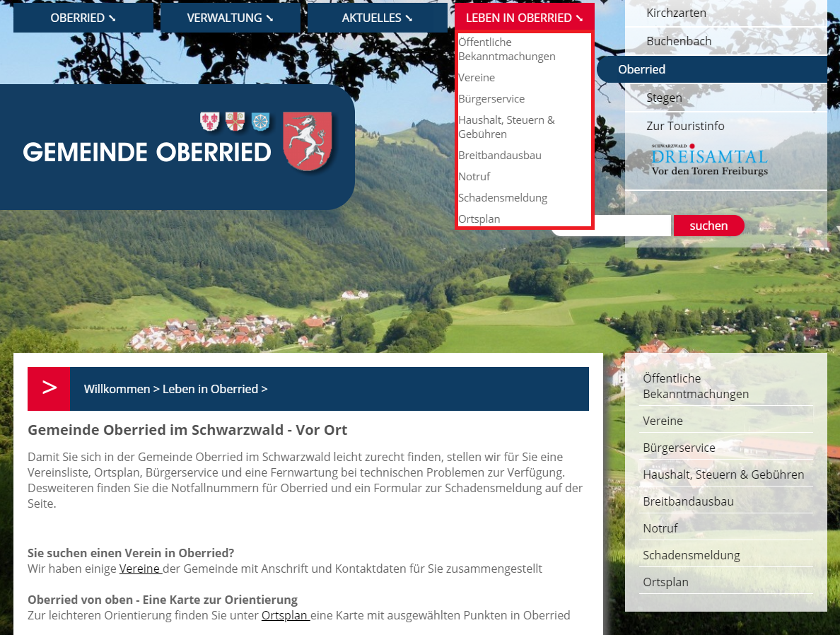Click heading Gemeinde Oberried im Schwarzwald - Vor Ort
This screenshot has width=840, height=635.
(187, 431)
